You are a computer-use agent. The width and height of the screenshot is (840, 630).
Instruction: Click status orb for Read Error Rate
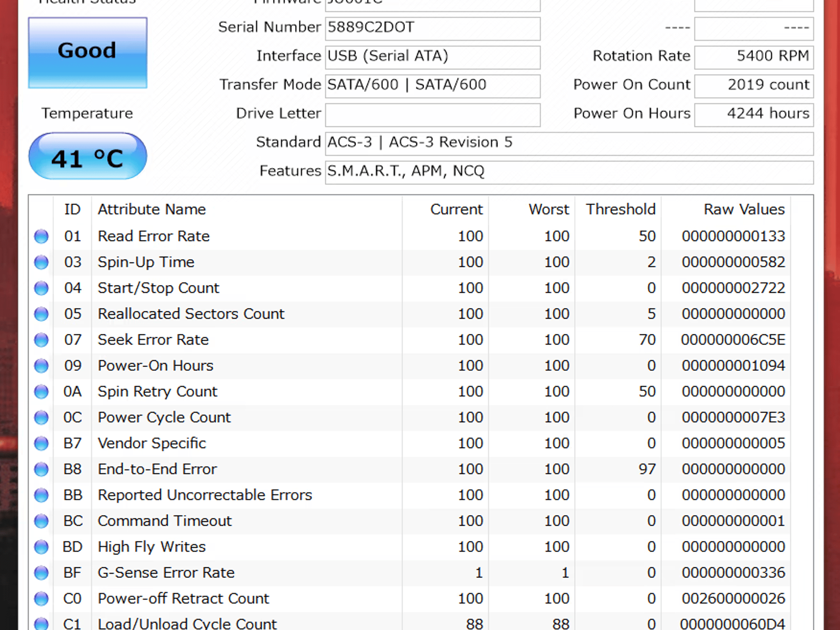(41, 236)
